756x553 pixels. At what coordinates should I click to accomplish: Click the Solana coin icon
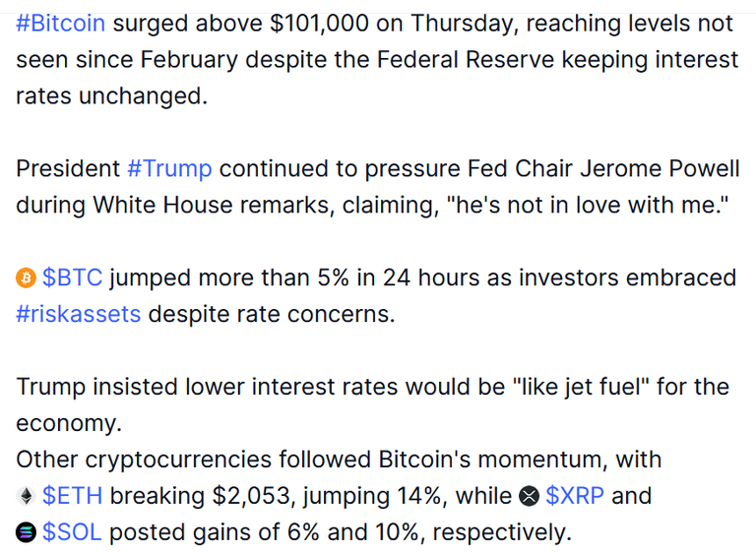click(26, 532)
